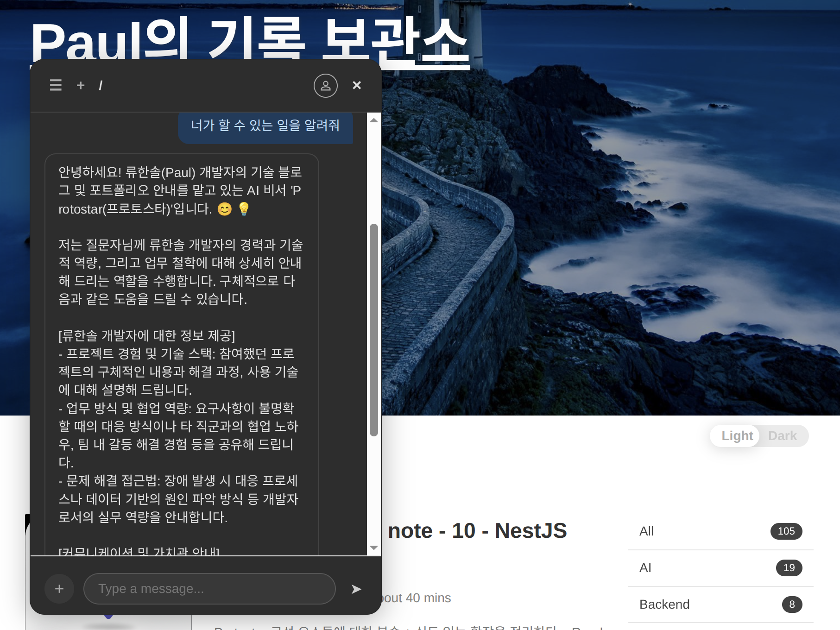The image size is (840, 630).
Task: Close the chat widget
Action: click(357, 85)
